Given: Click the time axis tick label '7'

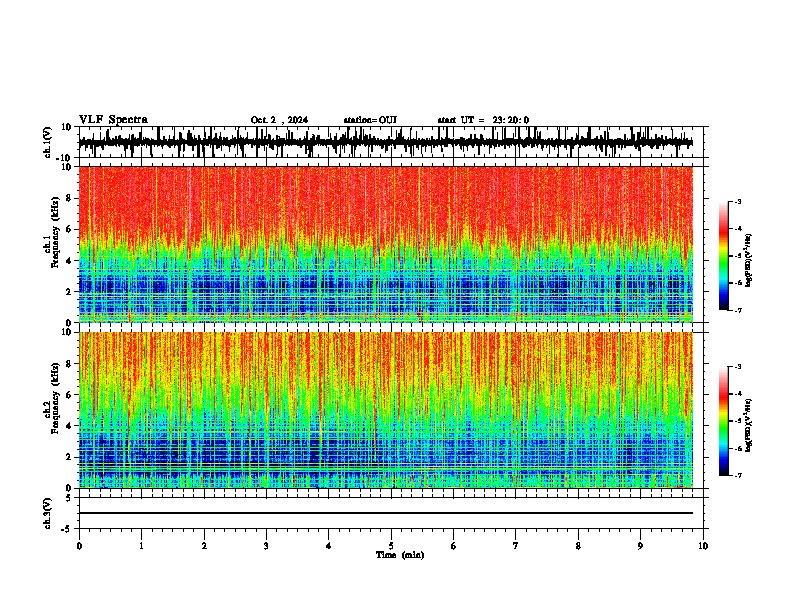Looking at the screenshot, I should 516,546.
